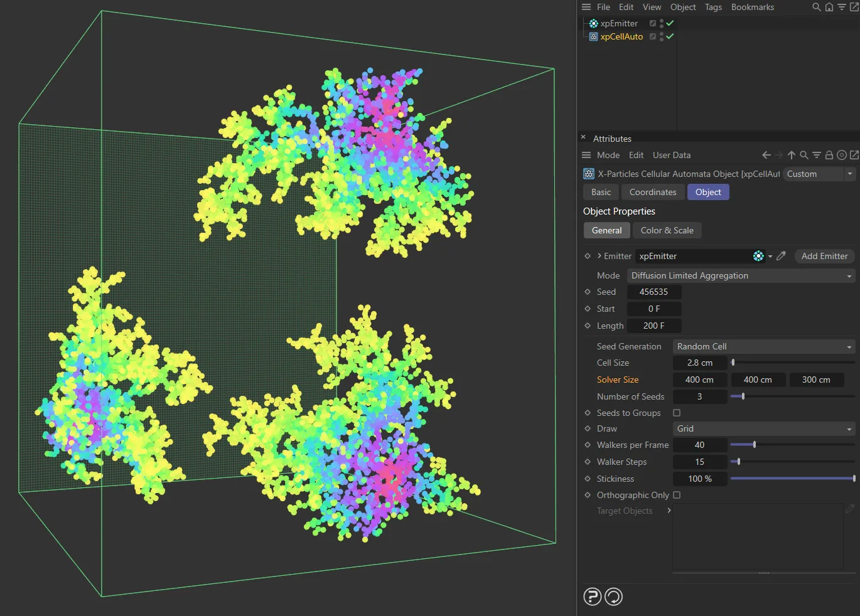860x616 pixels.
Task: Enable the Seeds to Groups checkbox
Action: (677, 413)
